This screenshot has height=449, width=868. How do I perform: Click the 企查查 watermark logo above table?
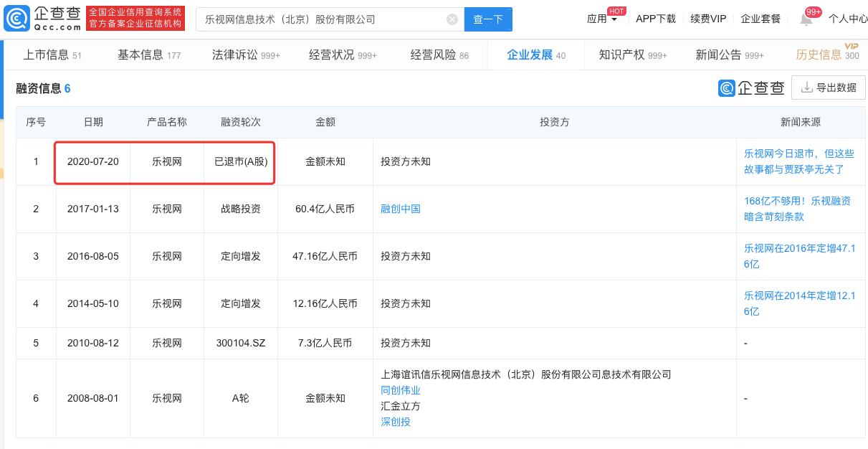751,88
